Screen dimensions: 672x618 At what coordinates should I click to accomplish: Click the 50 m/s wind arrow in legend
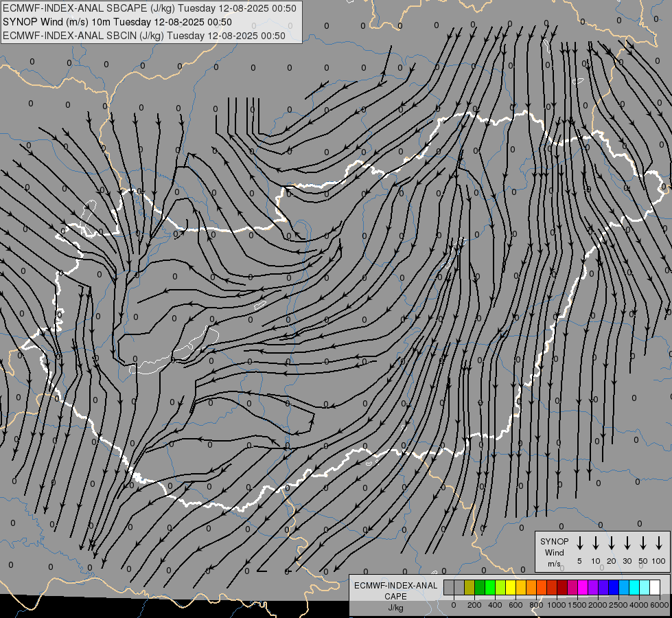point(643,543)
